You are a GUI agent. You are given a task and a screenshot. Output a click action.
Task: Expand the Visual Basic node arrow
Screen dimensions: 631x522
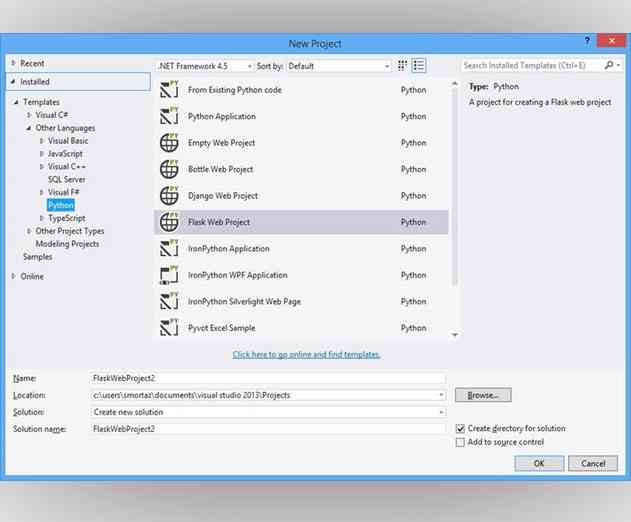[41, 141]
